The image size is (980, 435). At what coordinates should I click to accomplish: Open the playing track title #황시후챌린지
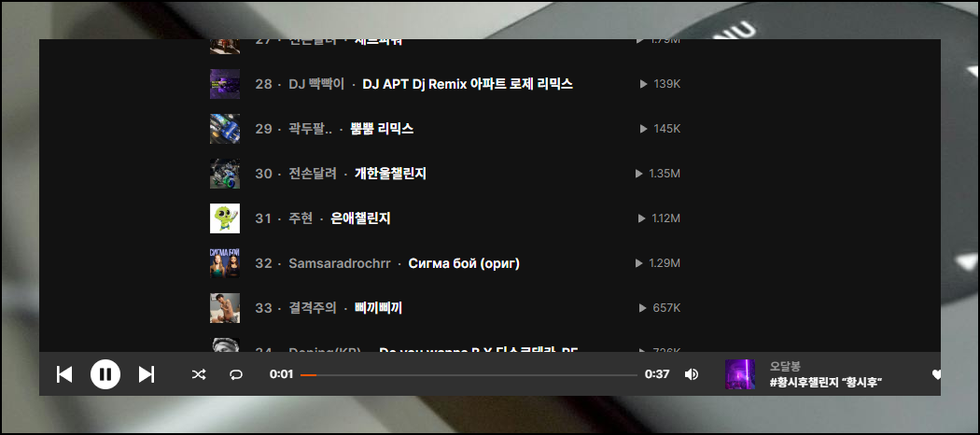(826, 382)
